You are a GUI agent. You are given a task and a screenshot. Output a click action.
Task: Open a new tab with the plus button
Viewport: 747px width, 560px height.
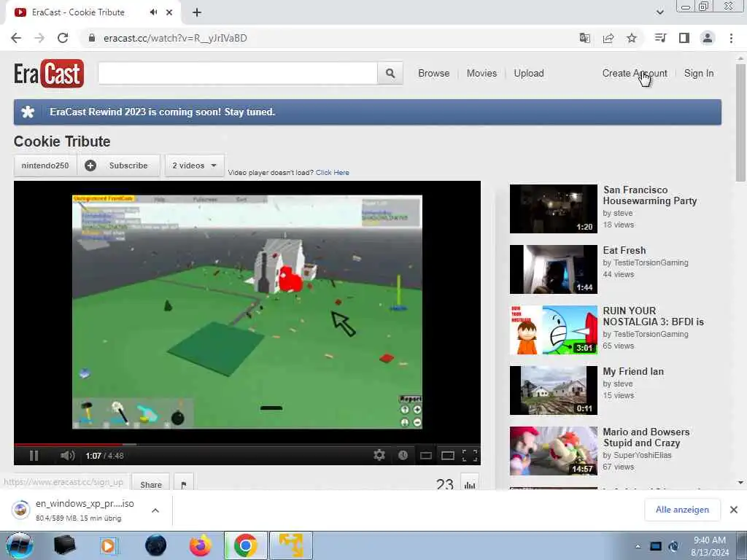(x=197, y=12)
